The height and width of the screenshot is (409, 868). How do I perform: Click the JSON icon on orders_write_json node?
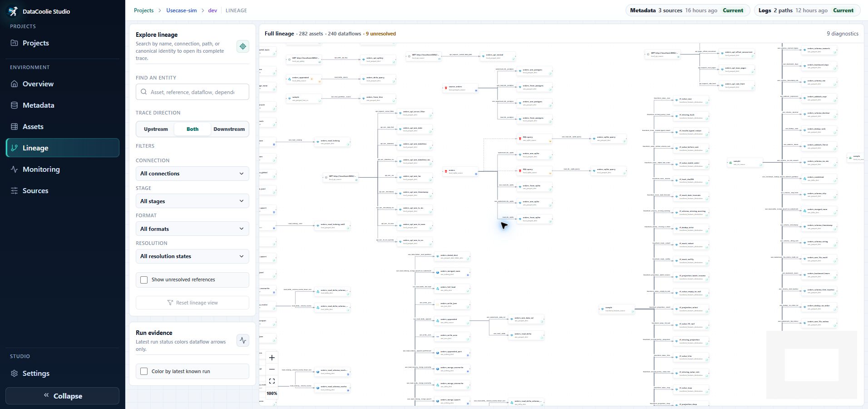(437, 304)
